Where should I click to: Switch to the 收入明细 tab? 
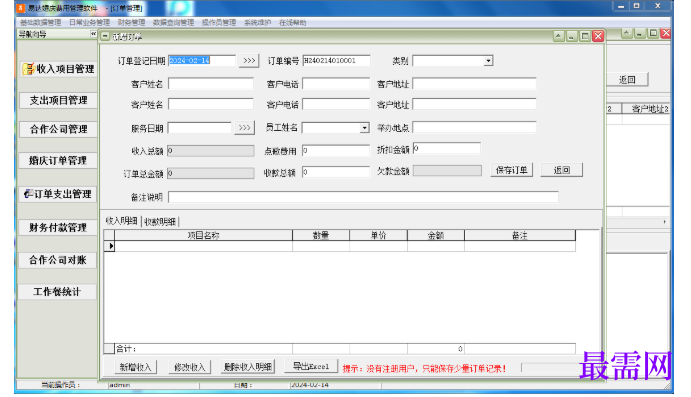coord(122,221)
